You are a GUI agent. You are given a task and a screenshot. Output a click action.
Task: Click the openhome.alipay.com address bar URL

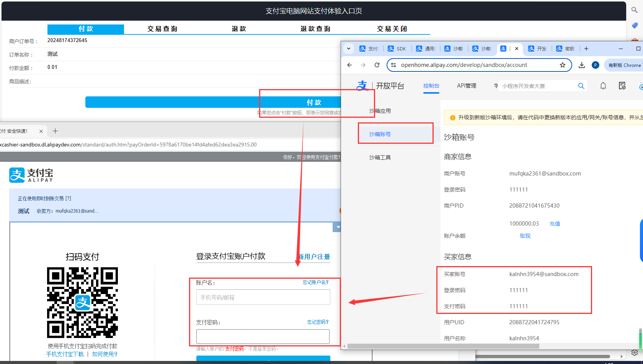tap(464, 65)
